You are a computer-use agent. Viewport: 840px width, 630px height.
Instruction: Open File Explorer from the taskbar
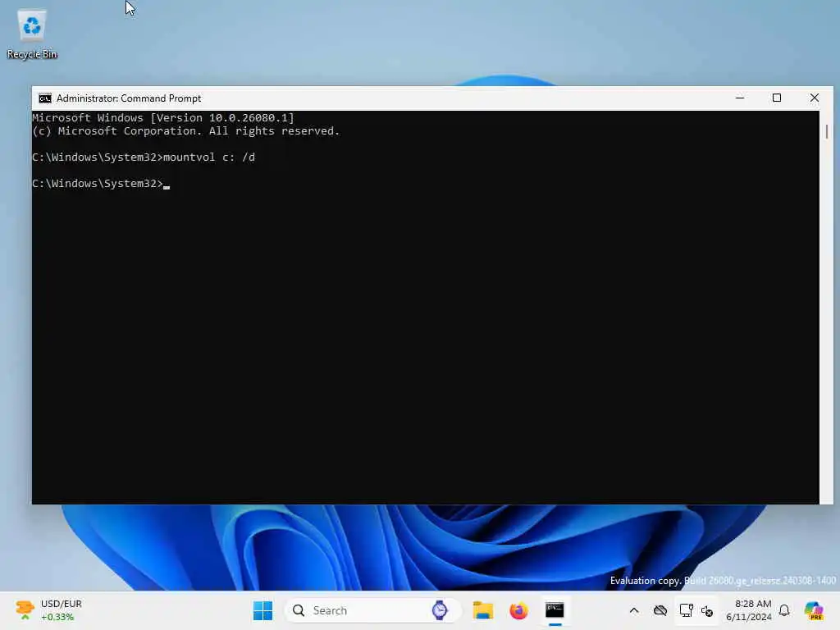point(482,610)
